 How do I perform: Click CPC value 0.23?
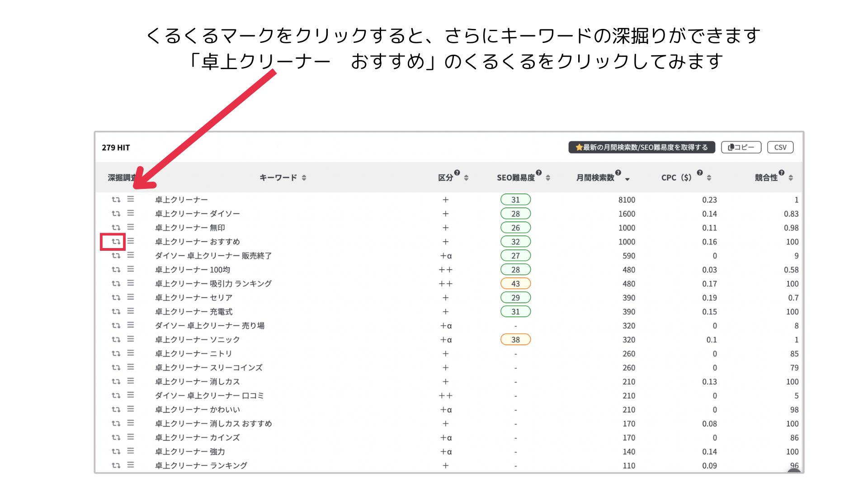point(709,200)
